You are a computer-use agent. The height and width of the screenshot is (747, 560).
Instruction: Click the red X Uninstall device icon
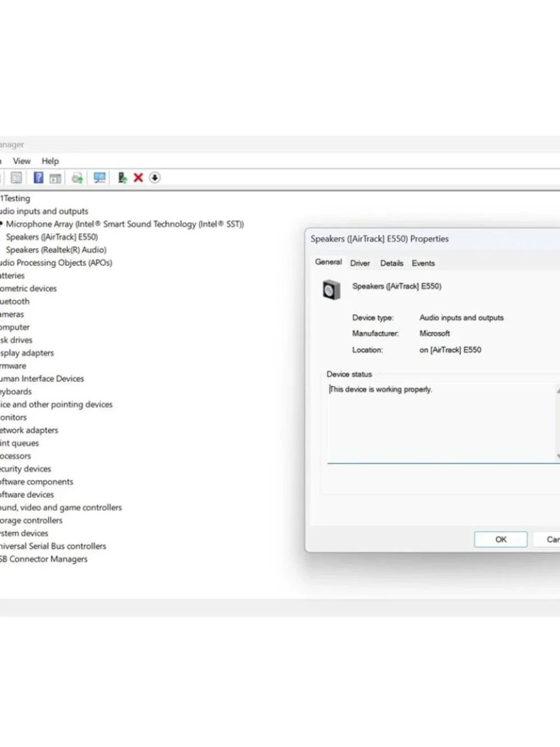click(x=138, y=178)
